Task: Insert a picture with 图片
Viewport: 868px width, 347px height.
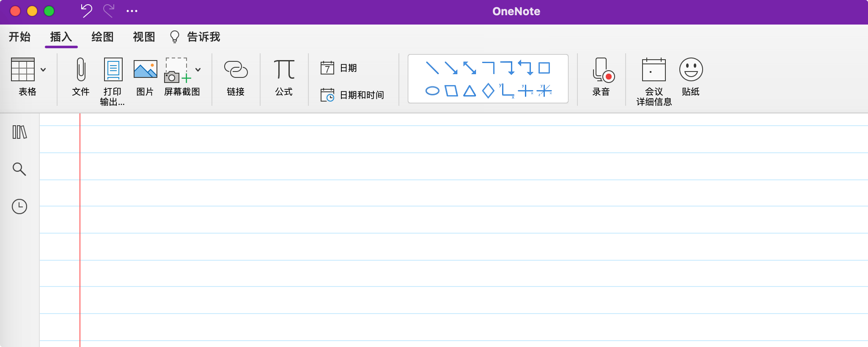Action: (145, 77)
